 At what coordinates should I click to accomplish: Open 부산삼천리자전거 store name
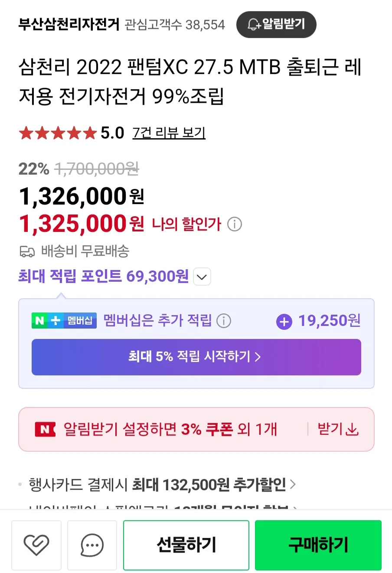[x=69, y=24]
